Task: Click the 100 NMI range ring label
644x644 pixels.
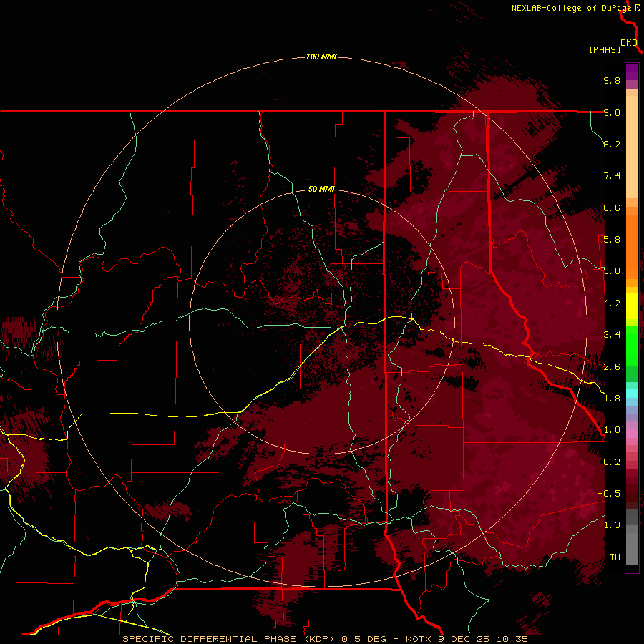Action: coord(321,57)
